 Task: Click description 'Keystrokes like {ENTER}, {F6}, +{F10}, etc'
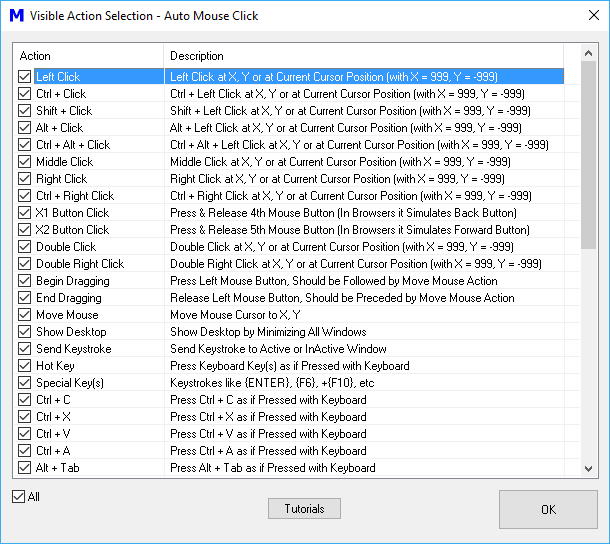point(272,383)
